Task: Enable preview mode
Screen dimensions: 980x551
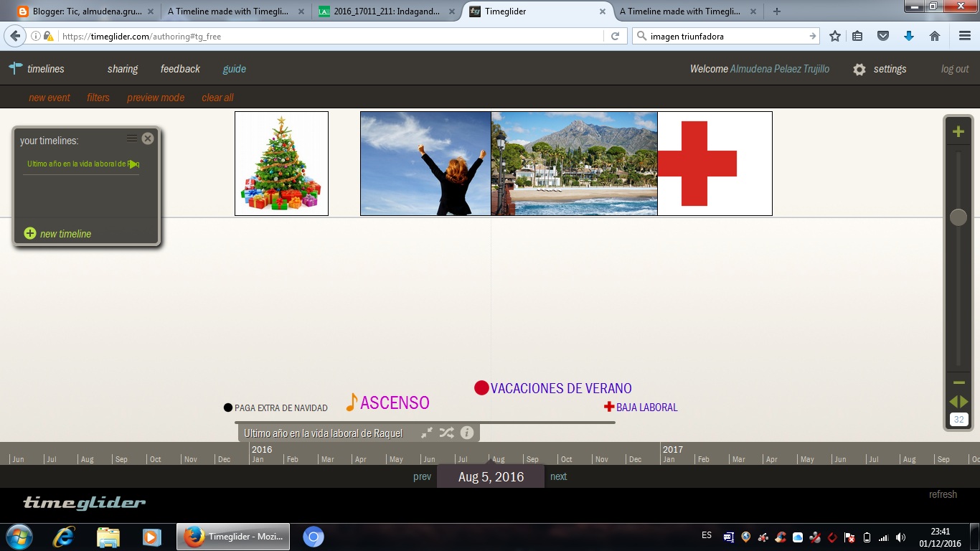Action: pyautogui.click(x=156, y=98)
